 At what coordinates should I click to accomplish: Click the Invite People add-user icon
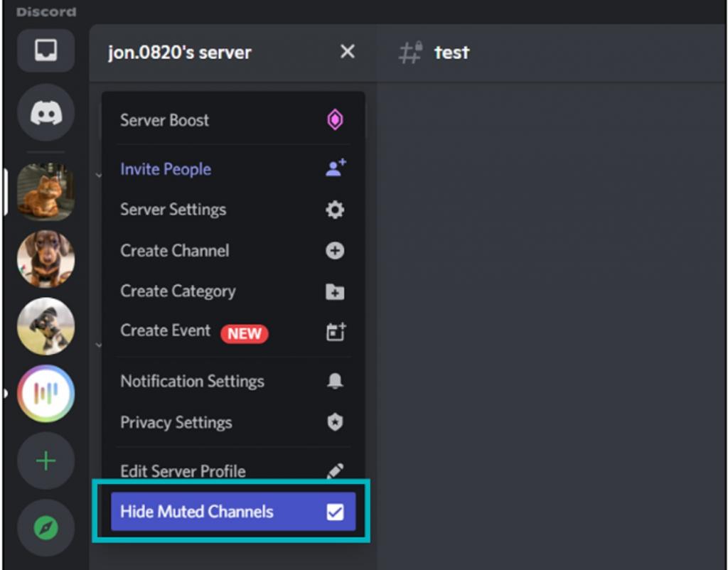tap(336, 168)
